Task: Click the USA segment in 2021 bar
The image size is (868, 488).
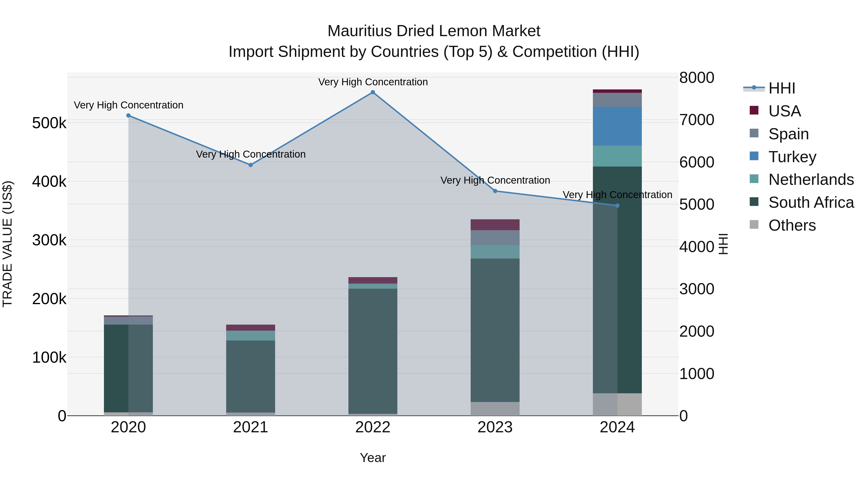Action: pos(251,328)
